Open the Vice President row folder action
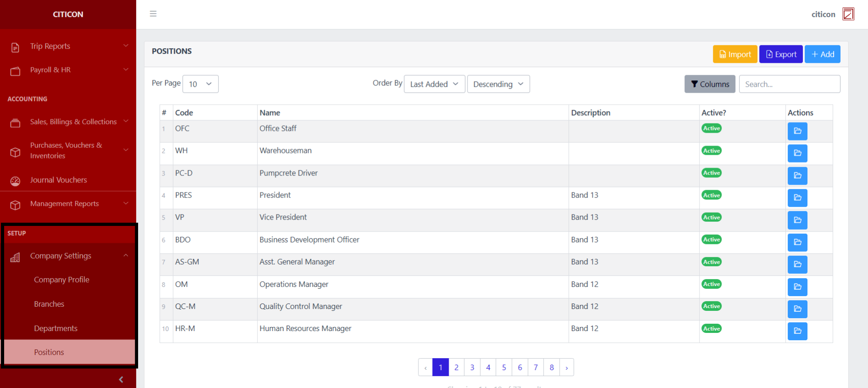This screenshot has height=388, width=868. point(797,220)
